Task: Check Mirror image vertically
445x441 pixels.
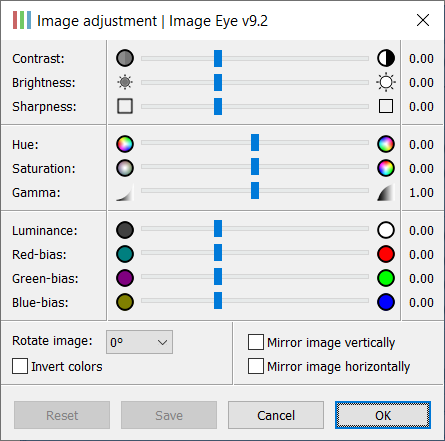Action: tap(256, 342)
